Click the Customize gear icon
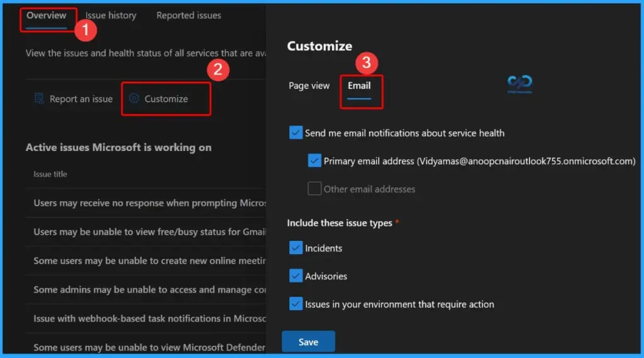 (x=134, y=98)
